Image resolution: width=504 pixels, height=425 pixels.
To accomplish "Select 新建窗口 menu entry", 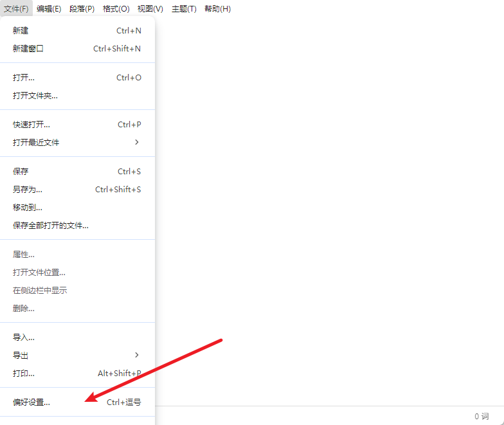I will 28,48.
